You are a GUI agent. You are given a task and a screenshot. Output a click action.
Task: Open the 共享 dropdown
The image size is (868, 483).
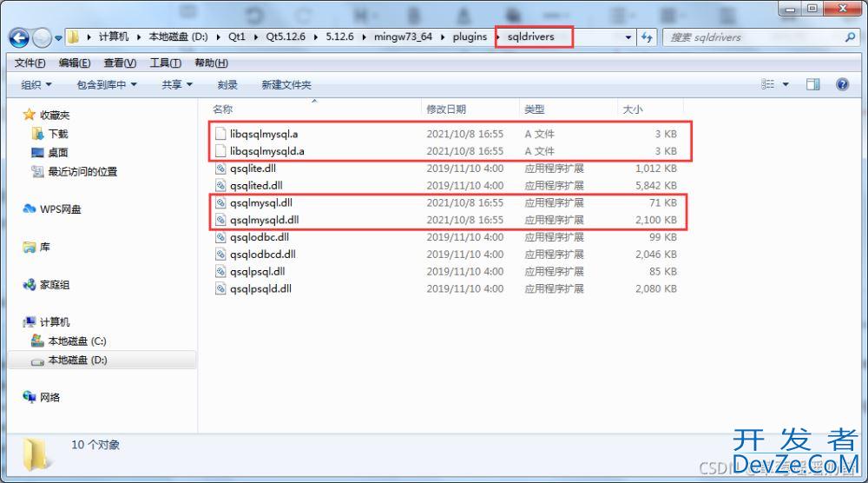pos(177,85)
